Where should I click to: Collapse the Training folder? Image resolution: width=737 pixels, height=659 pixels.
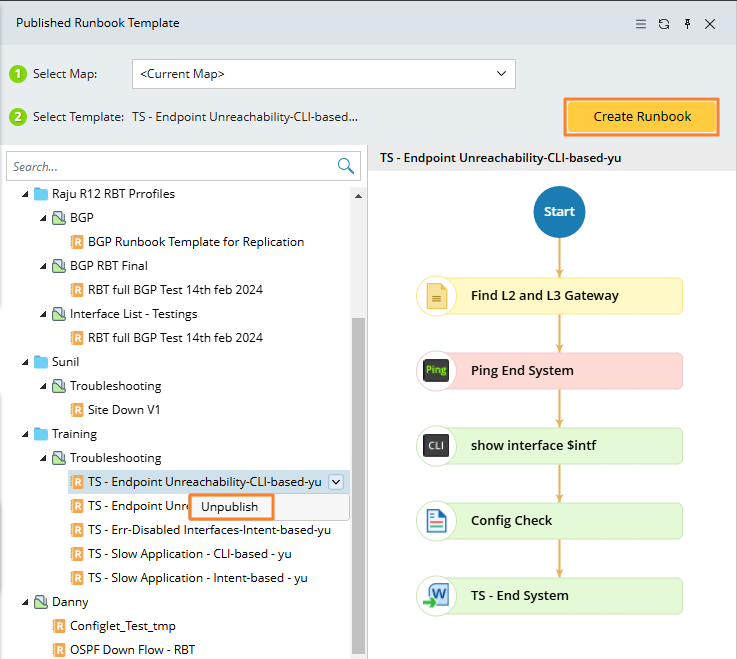click(x=25, y=434)
